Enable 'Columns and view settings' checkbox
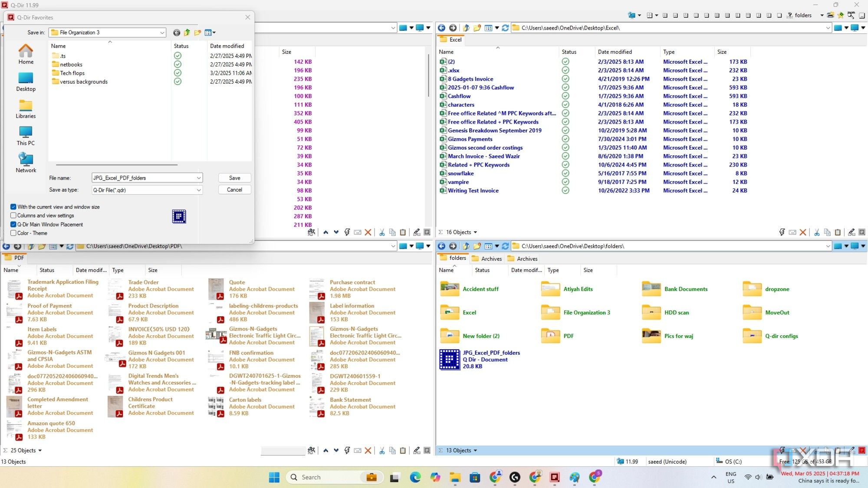This screenshot has width=868, height=488. [x=13, y=216]
